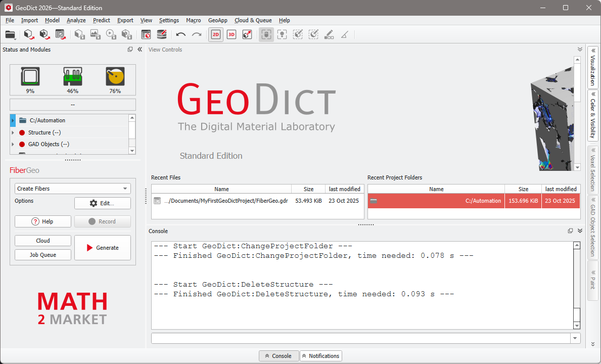This screenshot has width=601, height=364.
Task: Click the save image icon
Action: click(95, 34)
